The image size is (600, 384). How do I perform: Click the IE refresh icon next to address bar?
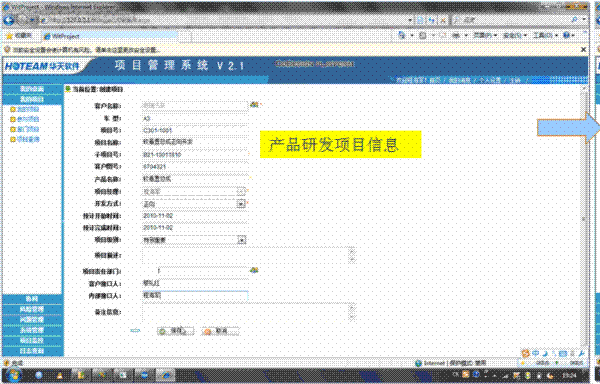click(432, 20)
